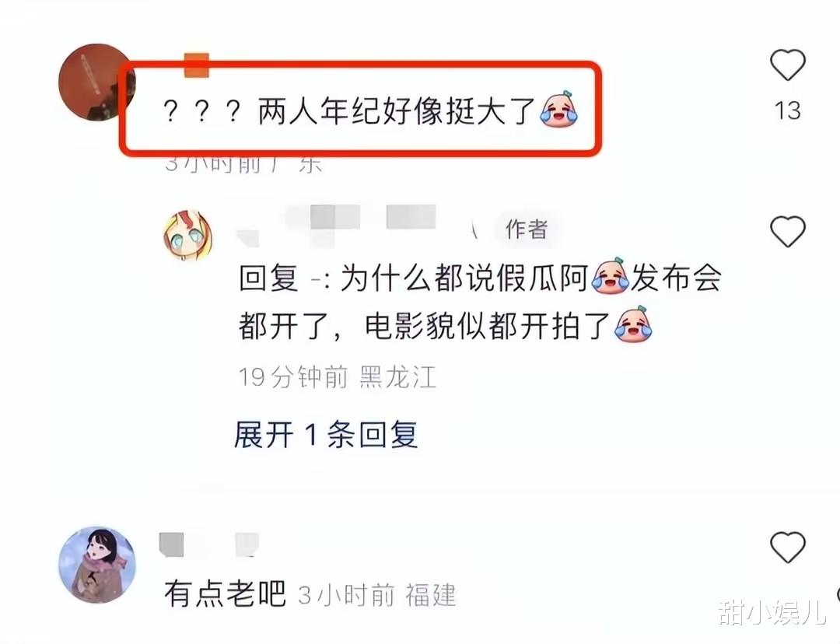Image resolution: width=840 pixels, height=644 pixels.
Task: Select the '两人年纪好像挺大了' comment text
Action: coord(397,112)
